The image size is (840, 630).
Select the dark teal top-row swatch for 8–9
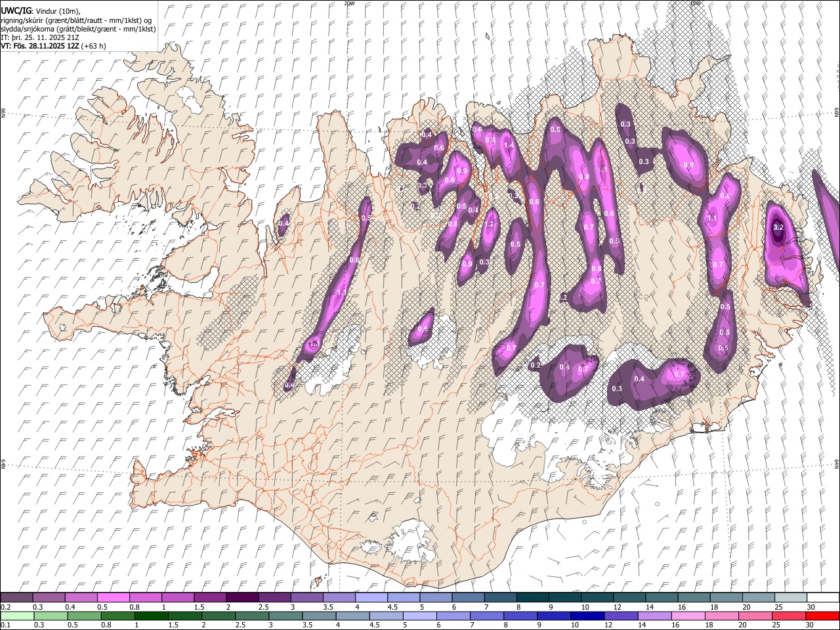coord(532,598)
